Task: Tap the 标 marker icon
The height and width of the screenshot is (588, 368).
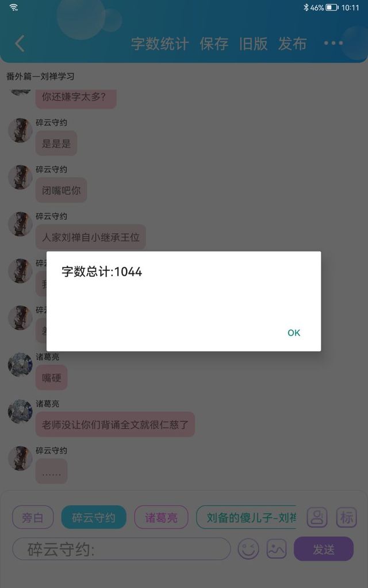Action: (346, 517)
